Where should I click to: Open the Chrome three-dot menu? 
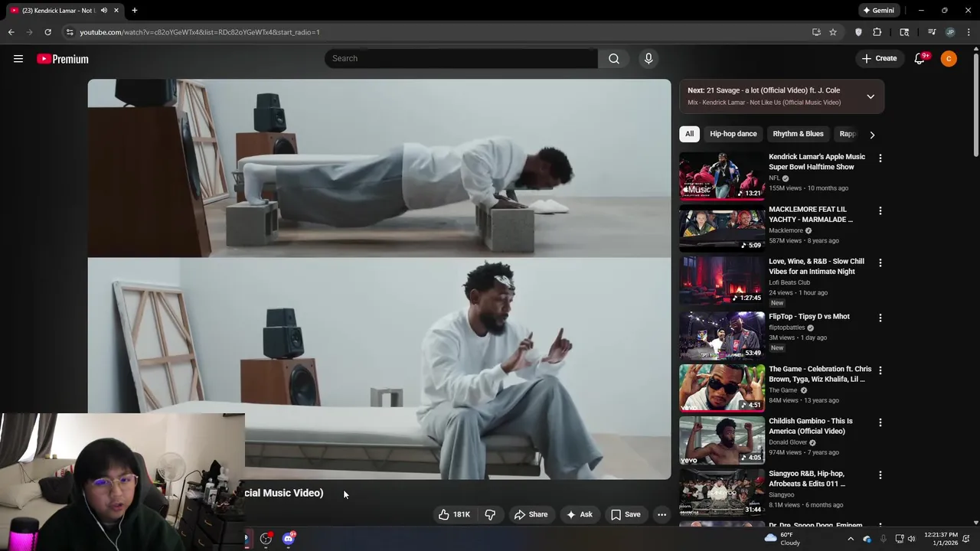coord(969,32)
